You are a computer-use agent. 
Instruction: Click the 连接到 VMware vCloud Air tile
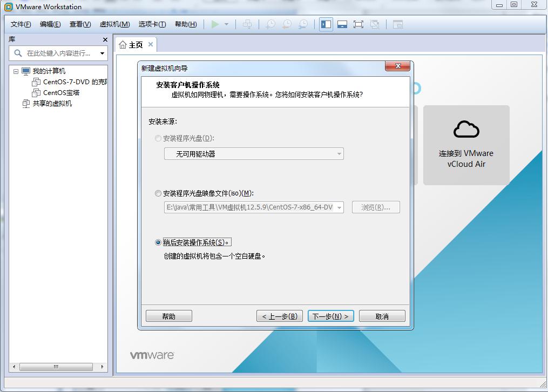pyautogui.click(x=466, y=145)
